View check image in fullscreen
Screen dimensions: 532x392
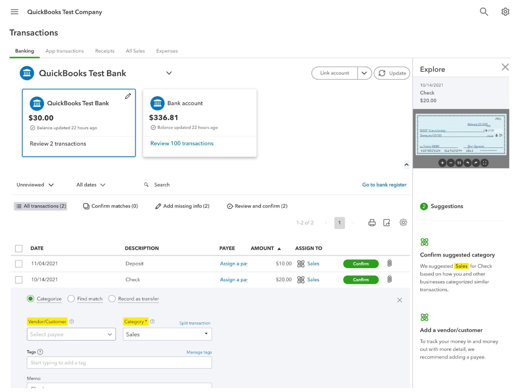point(484,163)
